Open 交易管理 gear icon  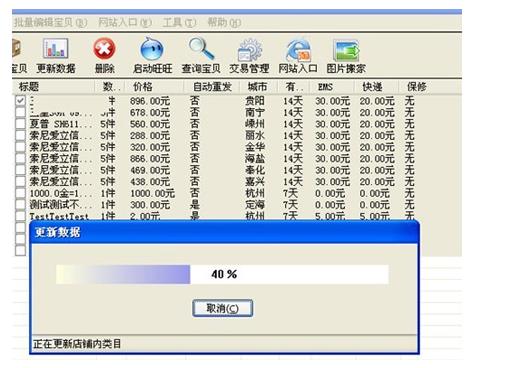coord(249,50)
